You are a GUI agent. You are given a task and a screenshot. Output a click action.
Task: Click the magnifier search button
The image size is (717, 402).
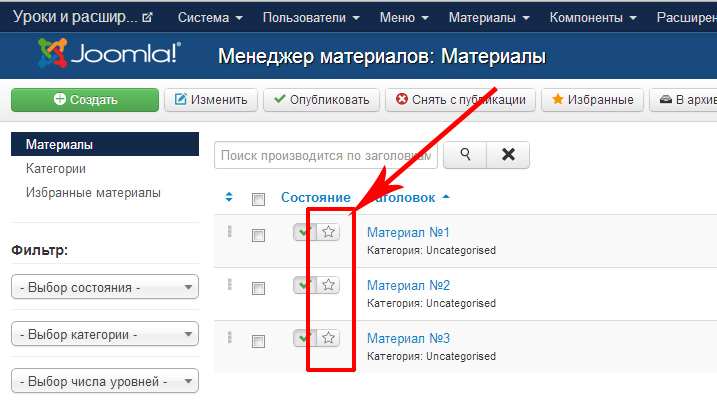pyautogui.click(x=464, y=155)
